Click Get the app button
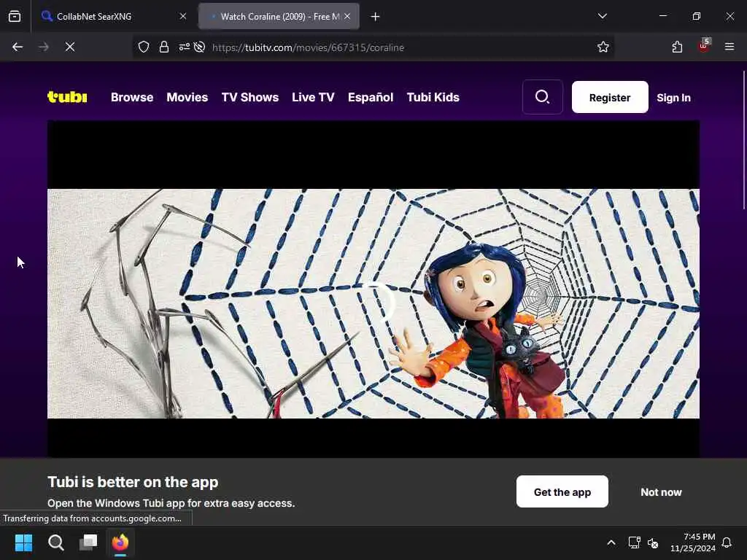The height and width of the screenshot is (560, 747). click(562, 491)
